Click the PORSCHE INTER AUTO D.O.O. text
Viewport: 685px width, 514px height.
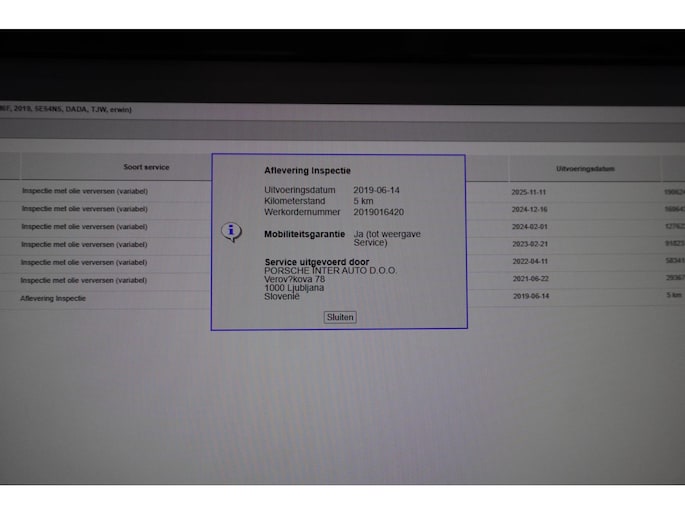(330, 270)
